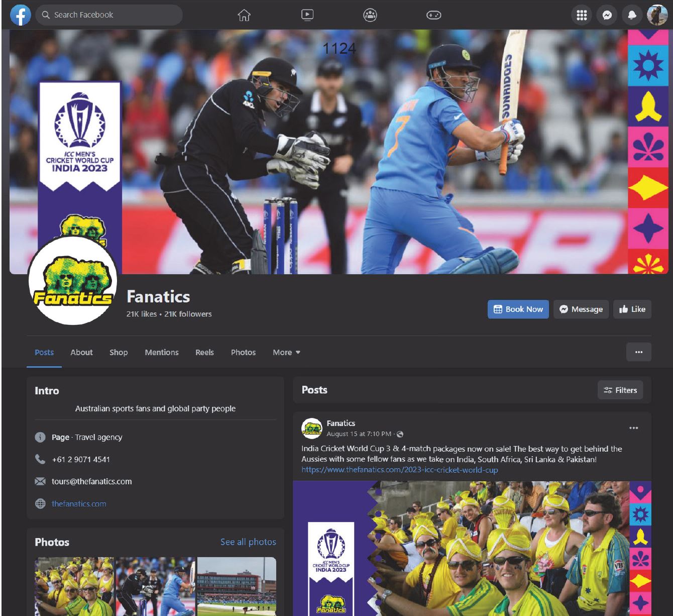Open the Notifications bell icon

click(x=632, y=15)
